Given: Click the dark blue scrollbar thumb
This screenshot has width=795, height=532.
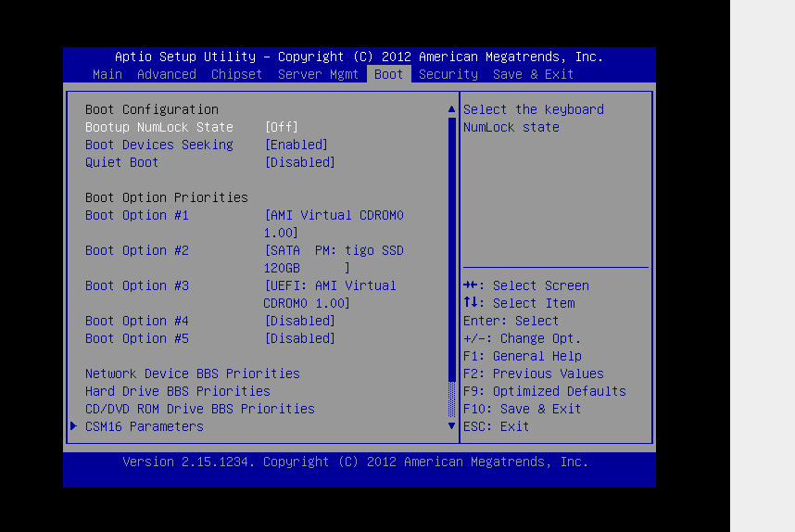Looking at the screenshot, I should (452, 249).
